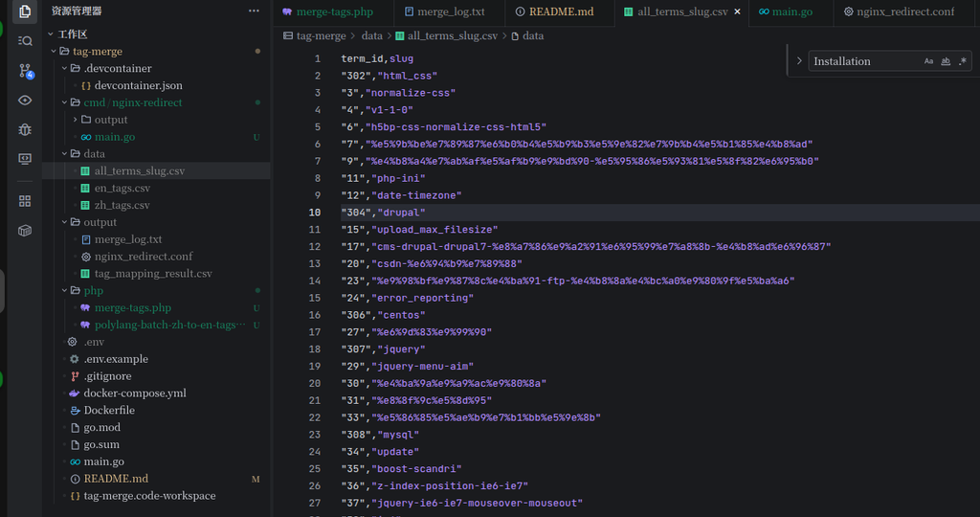Click the "306","centos" line
Image resolution: width=980 pixels, height=517 pixels.
tap(383, 315)
